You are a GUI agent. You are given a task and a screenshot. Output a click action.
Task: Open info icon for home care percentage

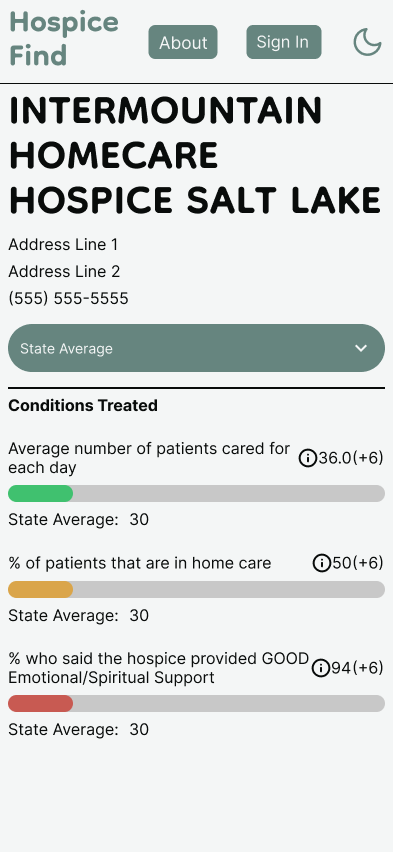coord(322,563)
